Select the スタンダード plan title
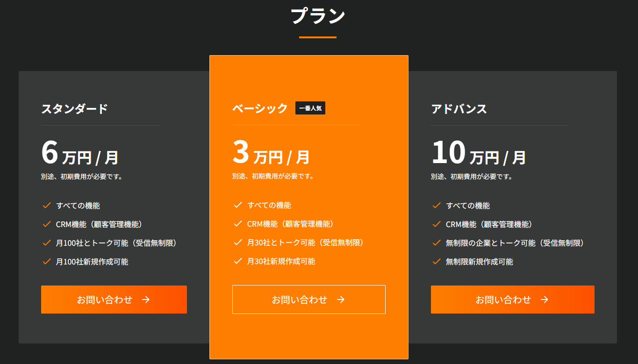This screenshot has width=638, height=364. [x=74, y=109]
